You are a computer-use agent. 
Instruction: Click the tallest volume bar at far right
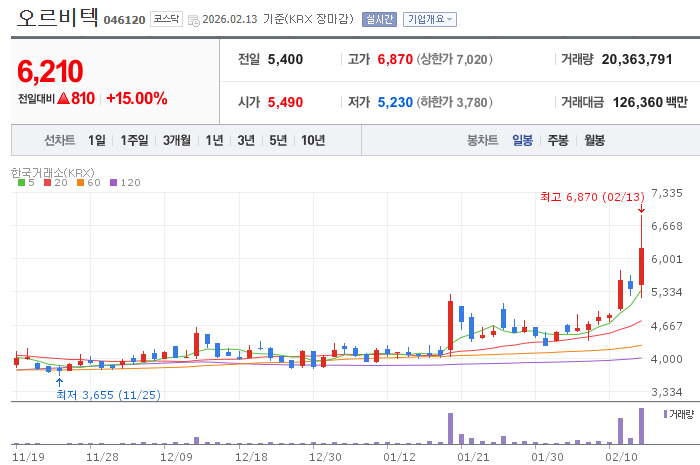[x=642, y=426]
